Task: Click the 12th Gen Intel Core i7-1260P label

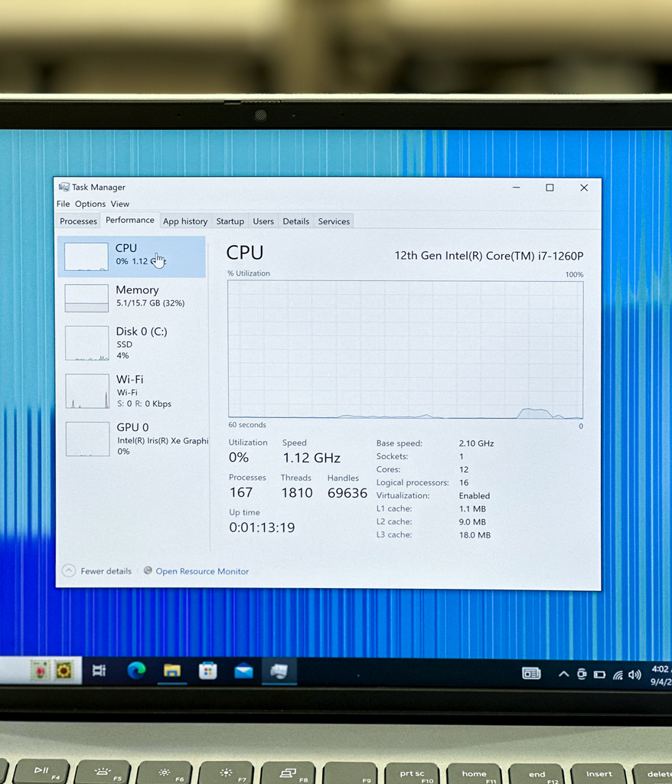Action: pyautogui.click(x=489, y=256)
